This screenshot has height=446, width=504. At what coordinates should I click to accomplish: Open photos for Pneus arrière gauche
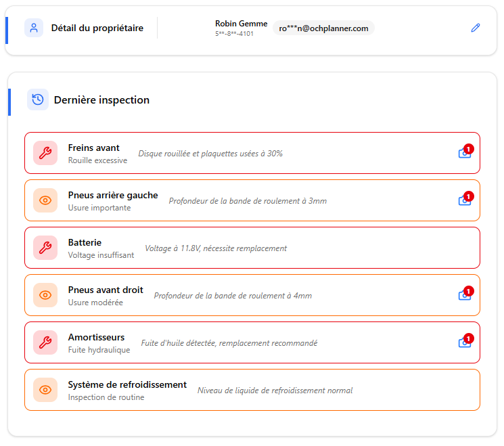click(465, 200)
